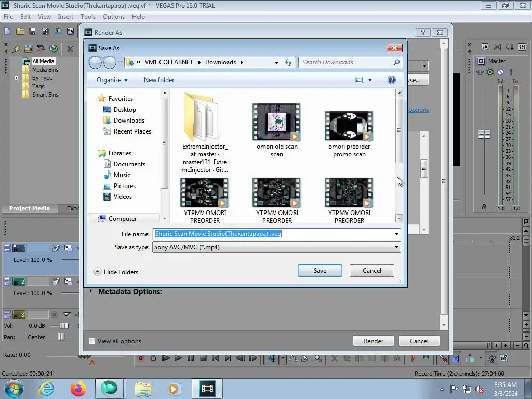This screenshot has height=399, width=532.
Task: Open the Tools menu
Action: tap(88, 17)
